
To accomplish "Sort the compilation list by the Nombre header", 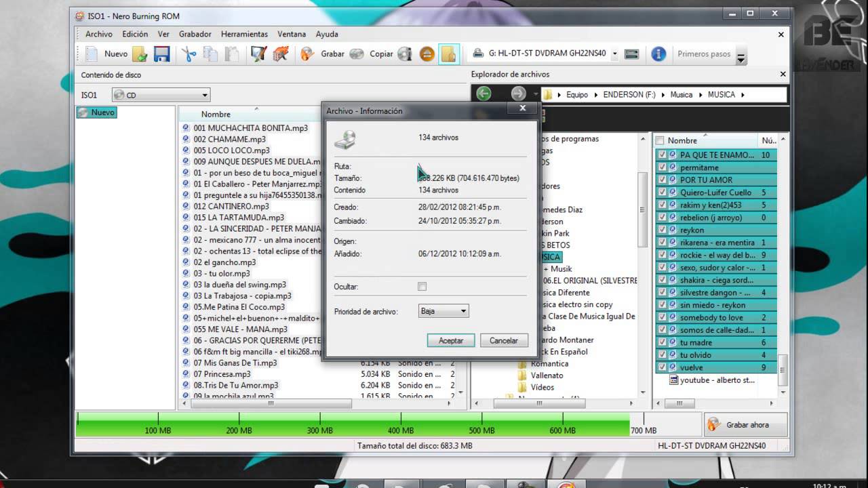I will pos(216,114).
